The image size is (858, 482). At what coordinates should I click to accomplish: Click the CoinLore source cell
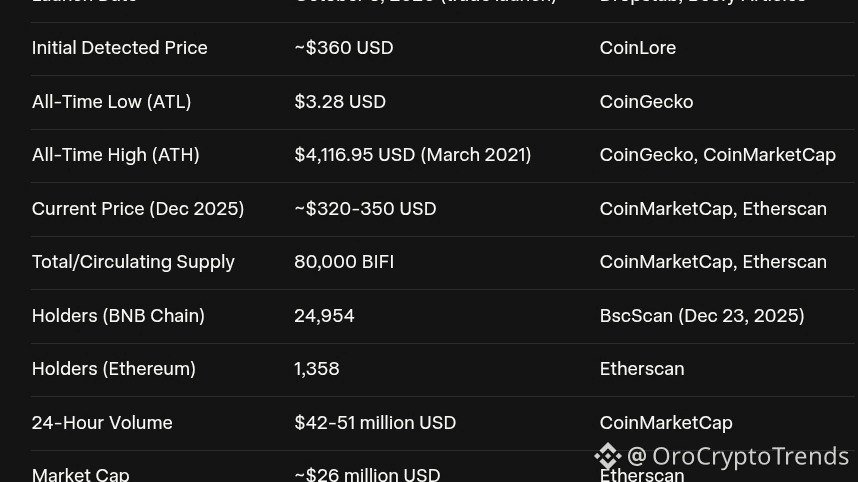637,48
